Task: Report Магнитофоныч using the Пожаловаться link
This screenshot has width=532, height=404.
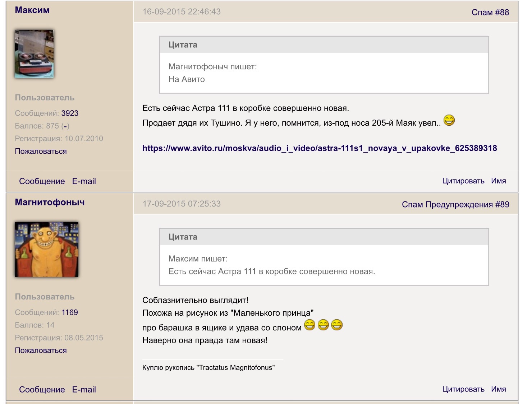Action: pyautogui.click(x=41, y=350)
